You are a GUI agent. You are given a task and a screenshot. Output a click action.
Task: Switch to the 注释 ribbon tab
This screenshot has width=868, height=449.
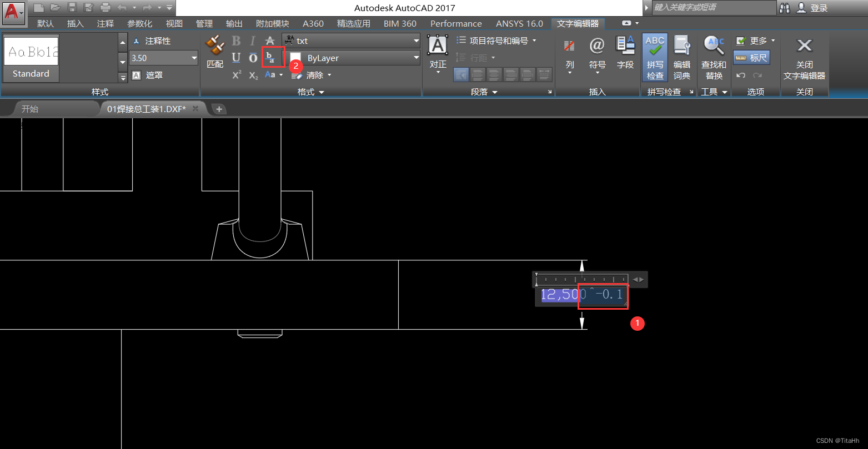coord(106,23)
